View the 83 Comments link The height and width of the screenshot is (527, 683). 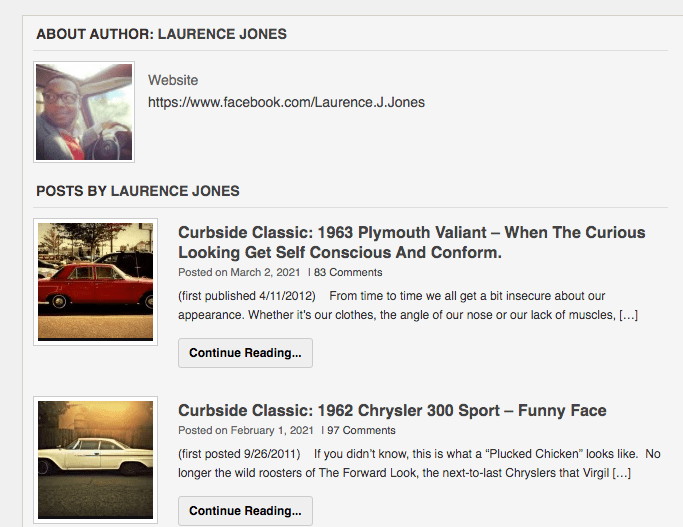[x=348, y=272]
